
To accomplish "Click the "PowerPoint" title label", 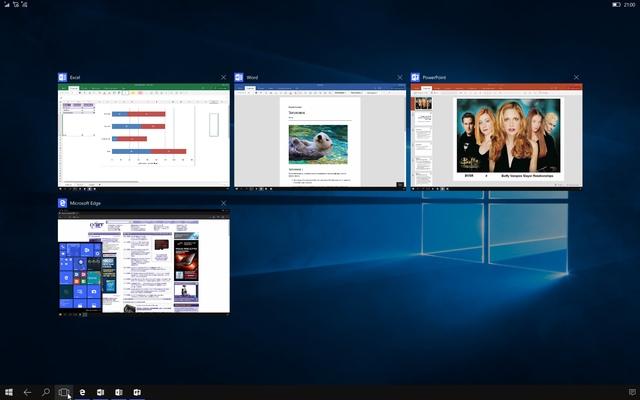I will [x=434, y=77].
